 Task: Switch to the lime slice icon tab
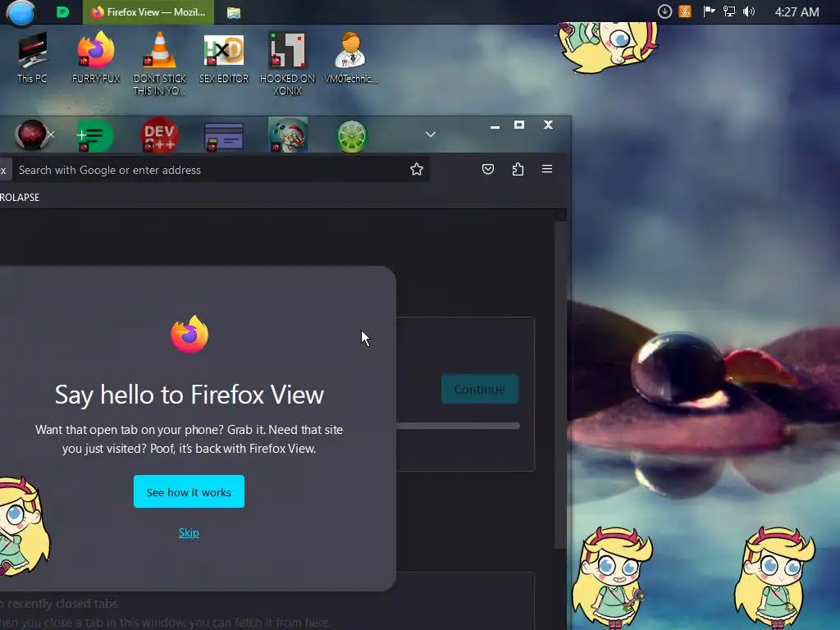coord(352,136)
